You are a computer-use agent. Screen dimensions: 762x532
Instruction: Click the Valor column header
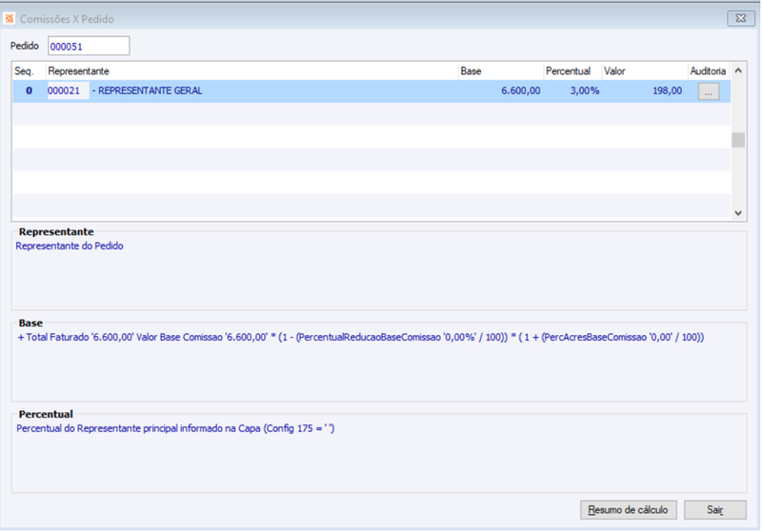point(645,71)
